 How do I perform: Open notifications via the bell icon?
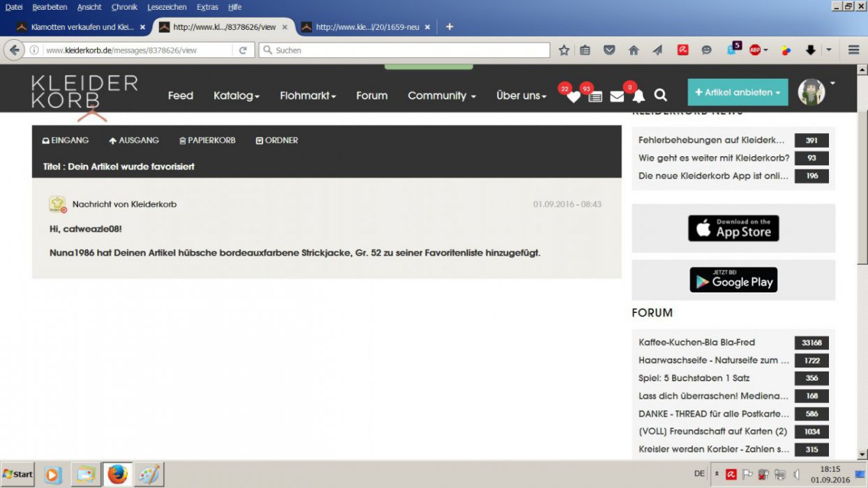[638, 96]
